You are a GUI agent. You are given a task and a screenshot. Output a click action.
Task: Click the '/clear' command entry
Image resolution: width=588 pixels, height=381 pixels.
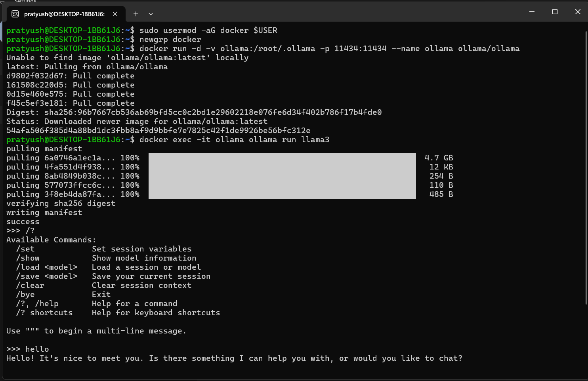(x=30, y=286)
